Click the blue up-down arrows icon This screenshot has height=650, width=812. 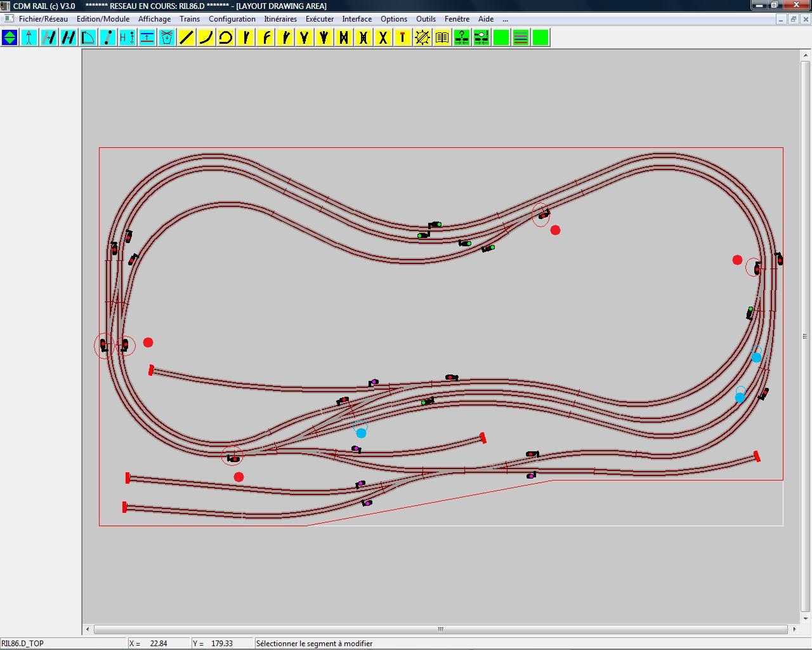pos(10,38)
